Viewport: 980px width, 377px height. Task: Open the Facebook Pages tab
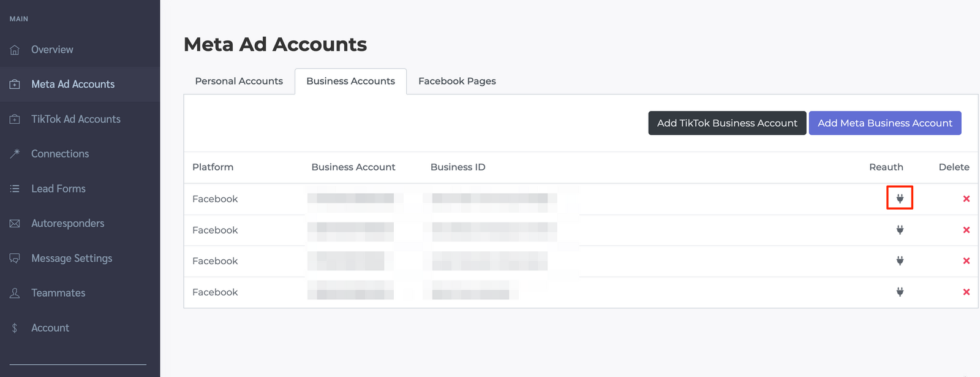coord(457,81)
